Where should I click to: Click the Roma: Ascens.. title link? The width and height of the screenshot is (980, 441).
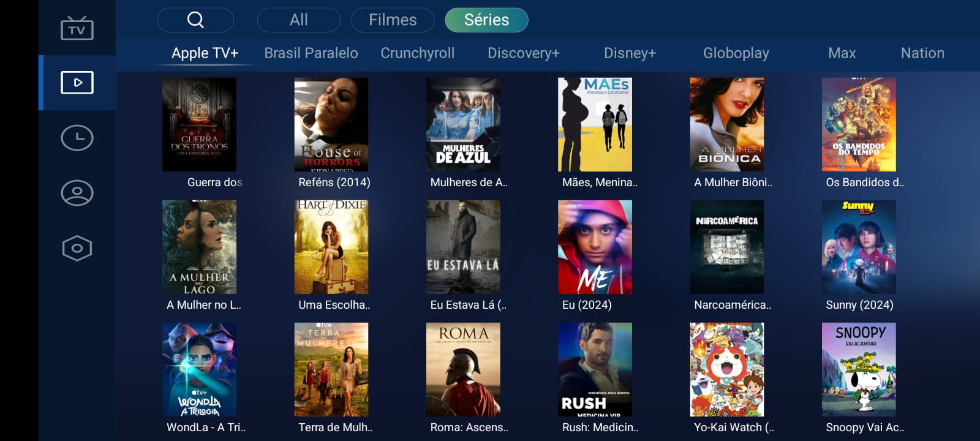[469, 428]
